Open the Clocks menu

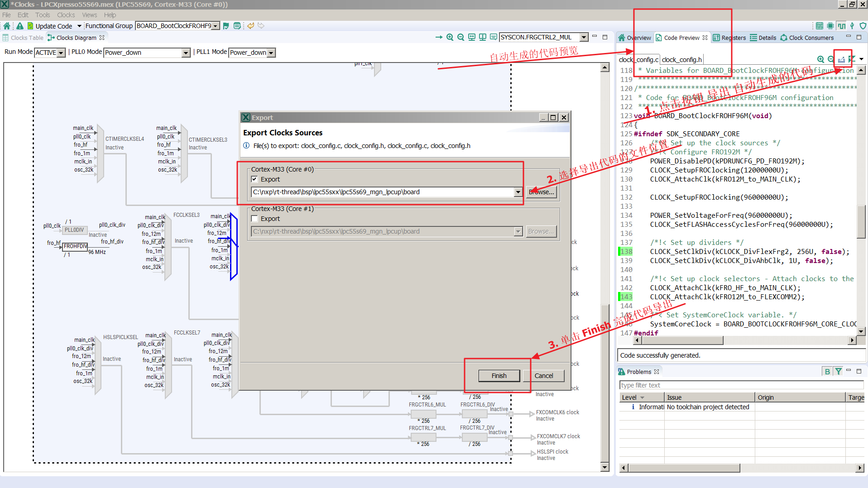tap(66, 15)
